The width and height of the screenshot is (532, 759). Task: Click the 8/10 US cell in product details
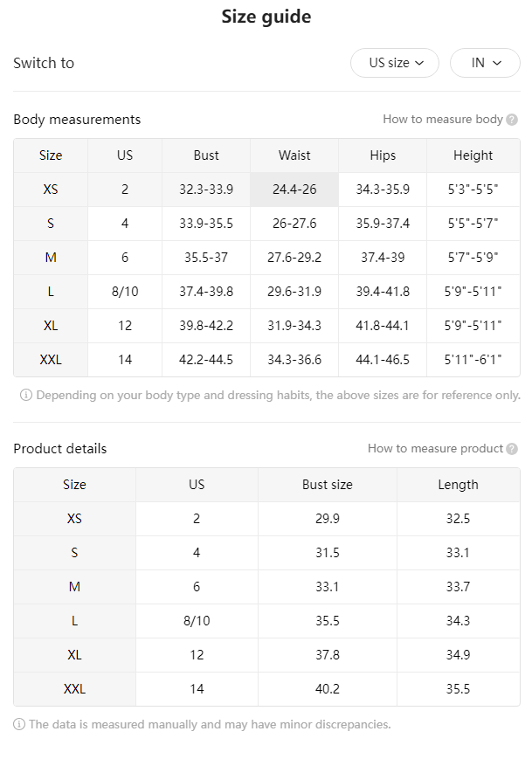(x=197, y=620)
